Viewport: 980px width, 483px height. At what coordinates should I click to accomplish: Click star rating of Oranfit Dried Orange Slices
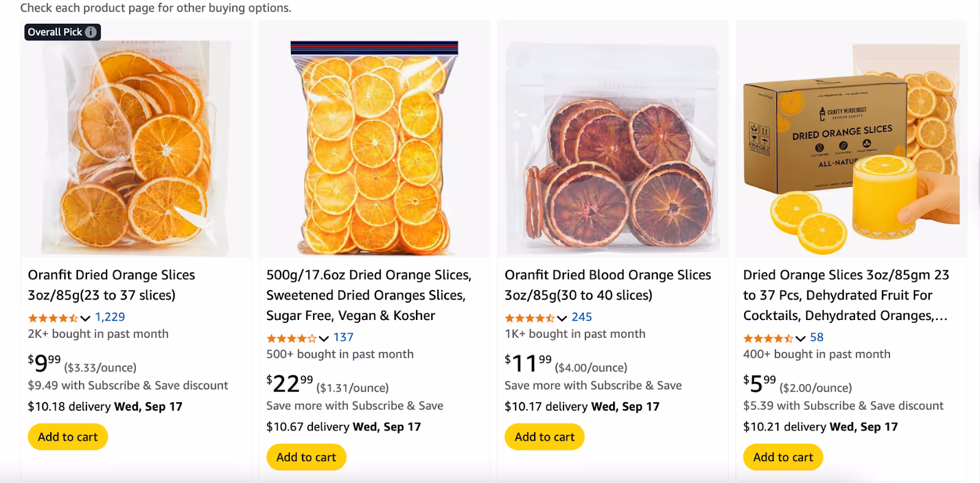[x=53, y=318]
